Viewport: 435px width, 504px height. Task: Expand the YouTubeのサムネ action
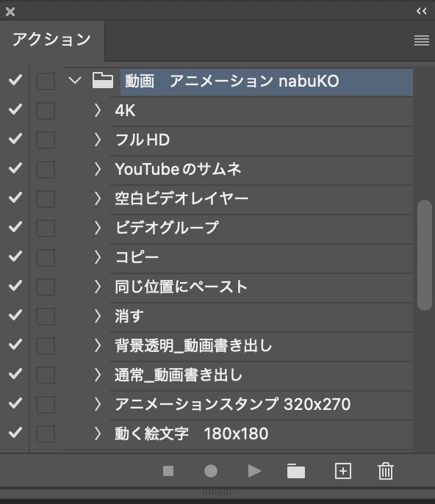pos(98,169)
